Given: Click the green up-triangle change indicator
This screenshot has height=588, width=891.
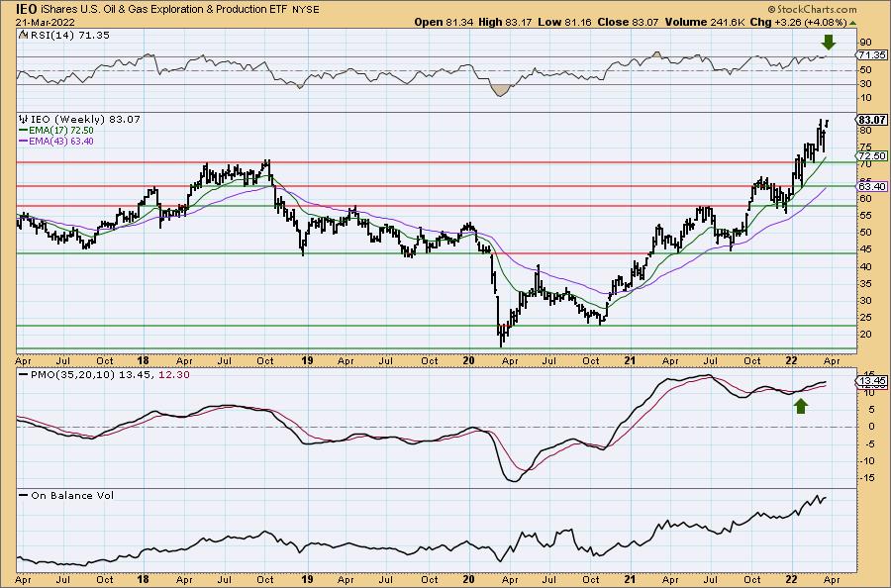Looking at the screenshot, I should coord(852,23).
